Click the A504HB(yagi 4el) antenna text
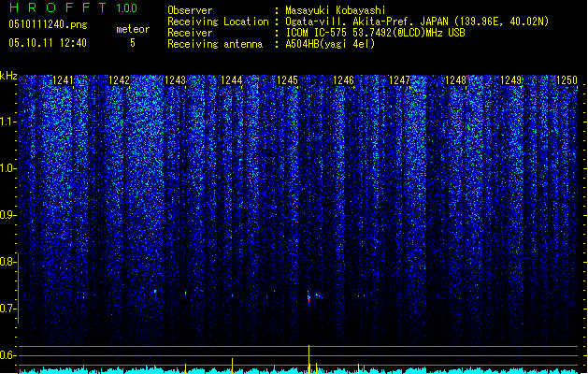 click(330, 44)
